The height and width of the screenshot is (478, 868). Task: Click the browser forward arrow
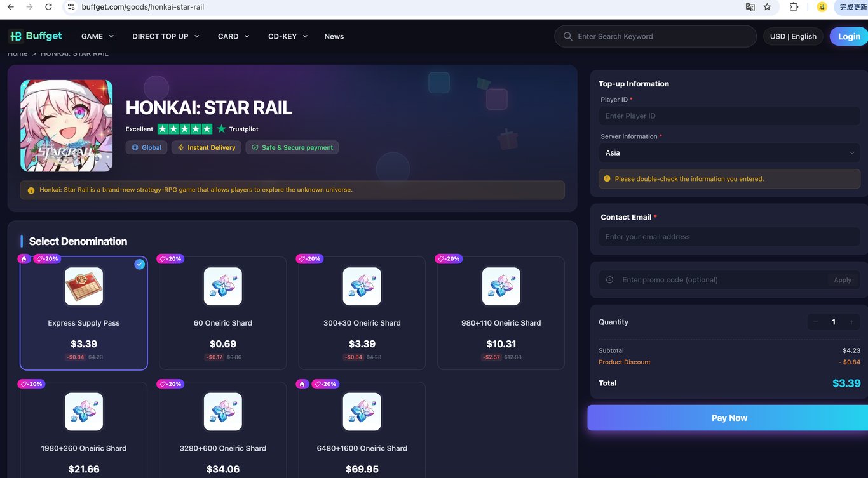coord(29,7)
